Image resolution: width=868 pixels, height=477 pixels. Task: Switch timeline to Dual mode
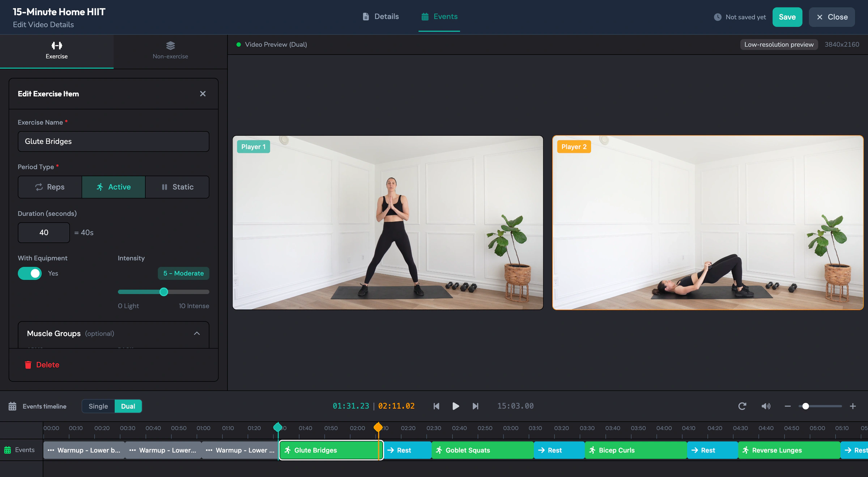pyautogui.click(x=128, y=406)
